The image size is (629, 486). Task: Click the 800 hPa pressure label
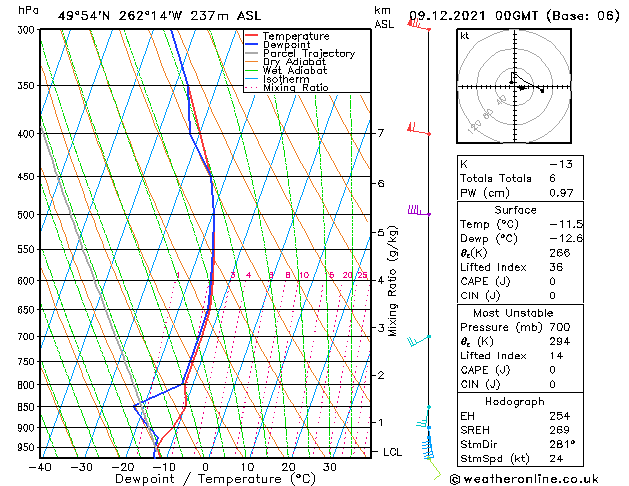(x=28, y=385)
